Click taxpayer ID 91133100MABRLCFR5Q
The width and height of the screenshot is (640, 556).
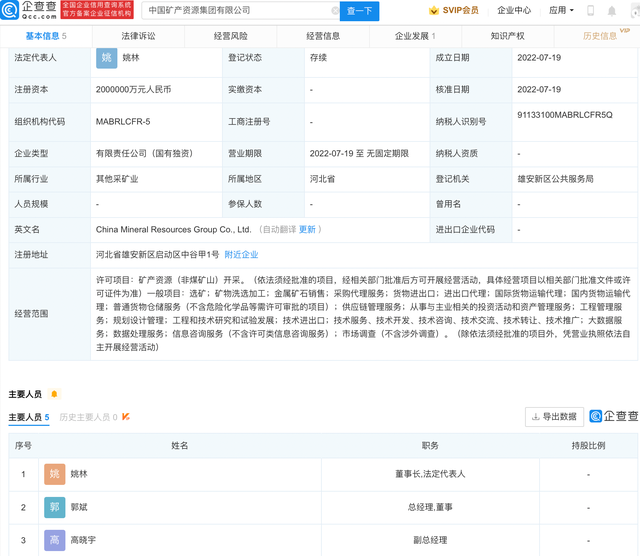tap(565, 115)
